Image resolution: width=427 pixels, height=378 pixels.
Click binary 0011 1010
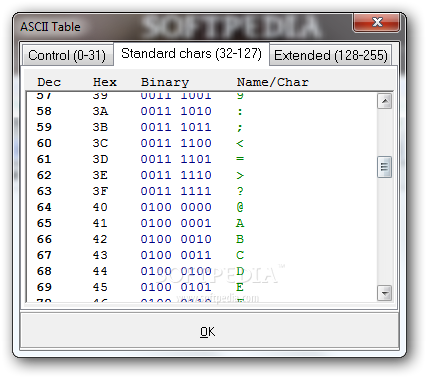[x=176, y=111]
